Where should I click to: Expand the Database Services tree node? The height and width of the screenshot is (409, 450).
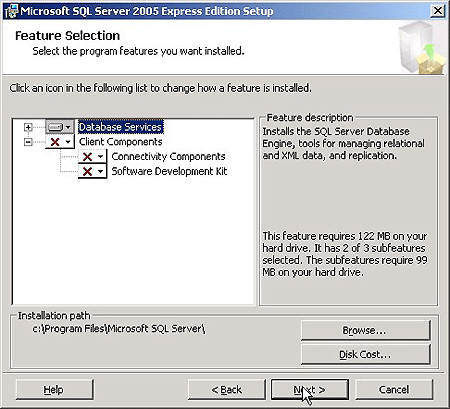point(28,127)
